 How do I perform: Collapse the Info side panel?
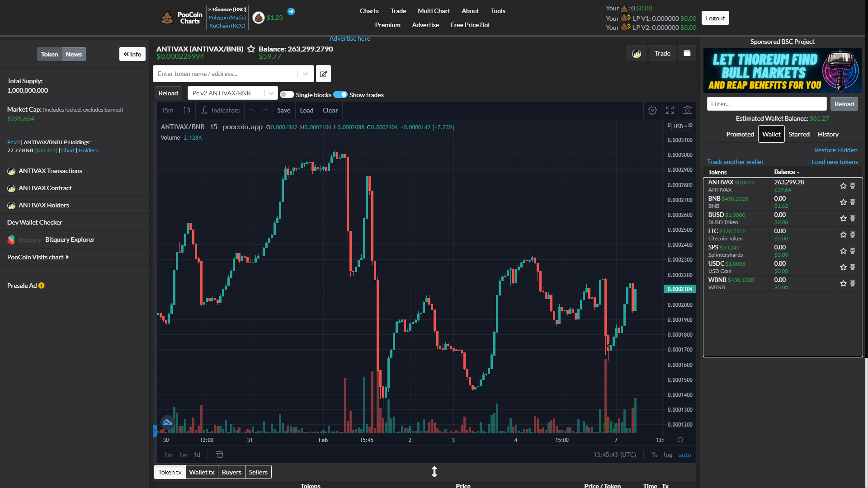pos(132,54)
